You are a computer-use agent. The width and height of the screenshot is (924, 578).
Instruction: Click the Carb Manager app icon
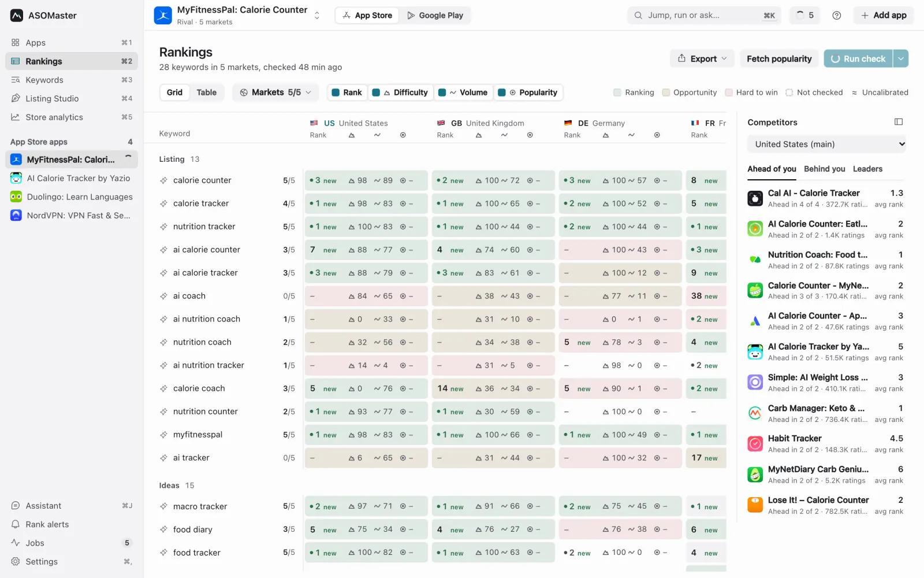(755, 413)
